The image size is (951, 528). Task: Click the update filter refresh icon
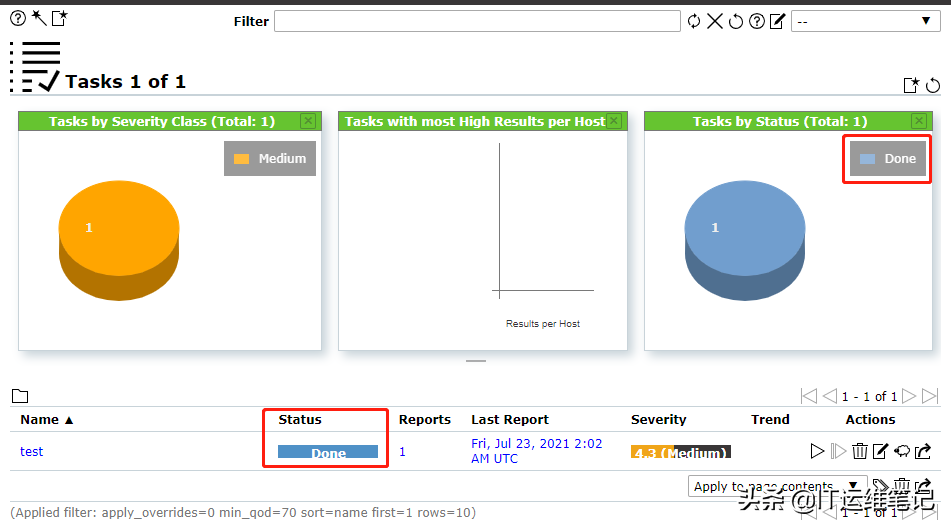694,21
